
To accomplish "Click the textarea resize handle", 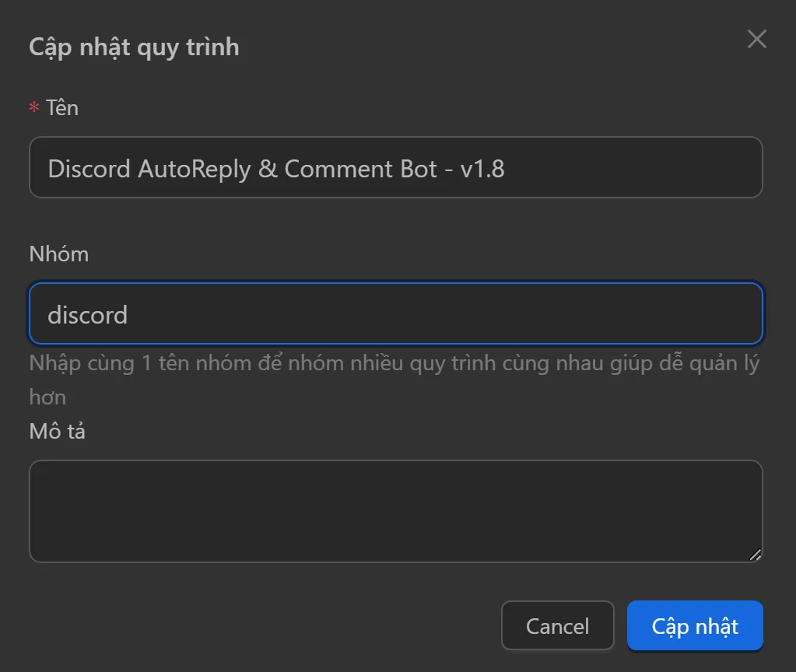I will 755,555.
